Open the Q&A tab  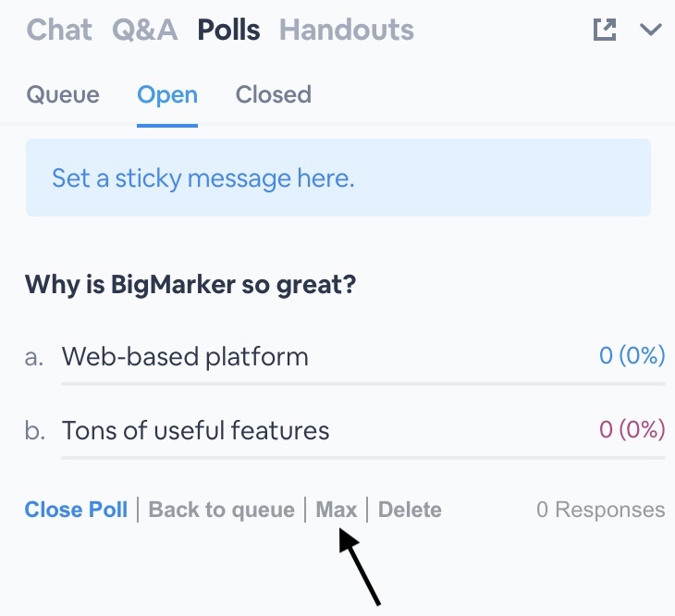click(x=144, y=30)
